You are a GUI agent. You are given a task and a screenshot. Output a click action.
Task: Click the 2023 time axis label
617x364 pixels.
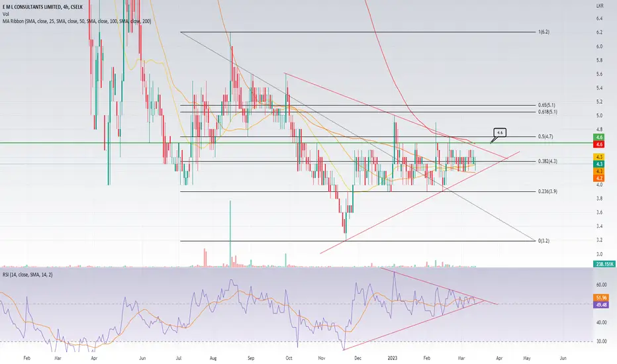[393, 358]
